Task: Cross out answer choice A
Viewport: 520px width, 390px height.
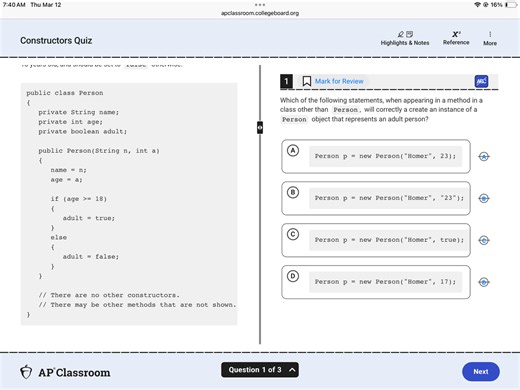Action: pos(484,156)
